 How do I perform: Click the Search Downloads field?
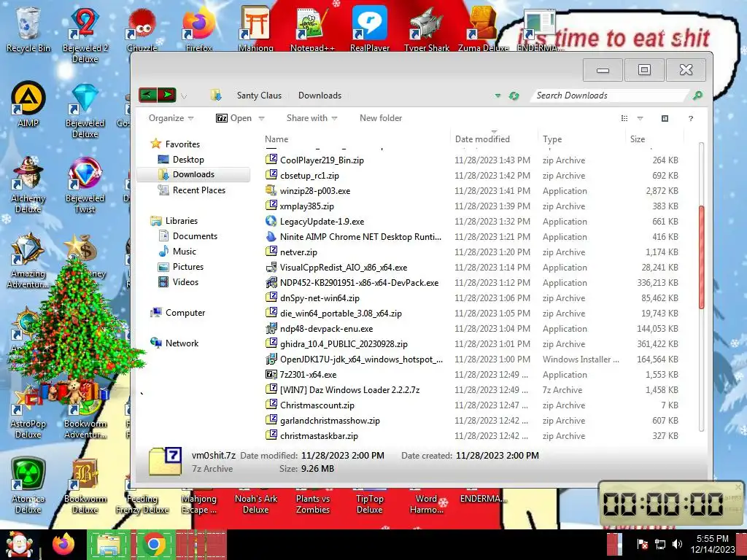pos(610,96)
